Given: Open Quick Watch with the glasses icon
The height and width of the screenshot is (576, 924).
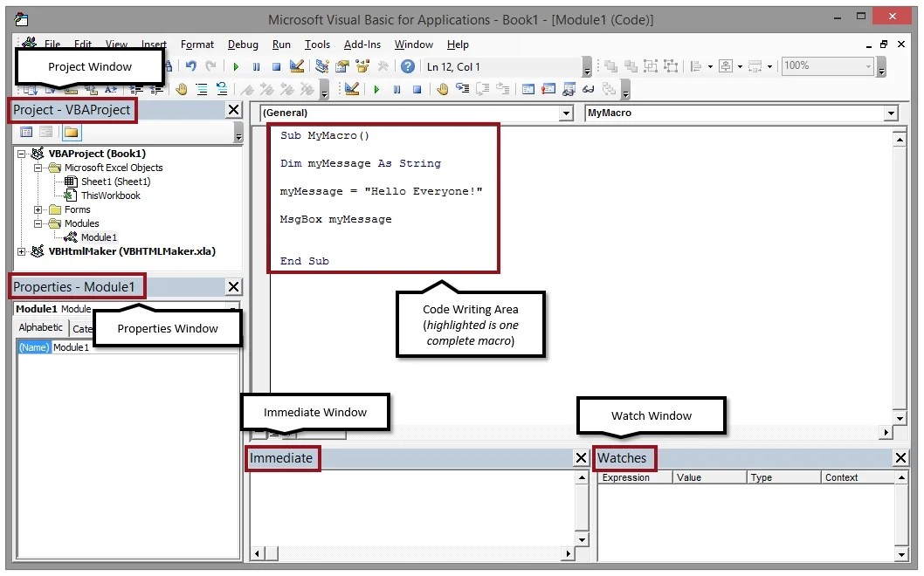Looking at the screenshot, I should (x=587, y=88).
